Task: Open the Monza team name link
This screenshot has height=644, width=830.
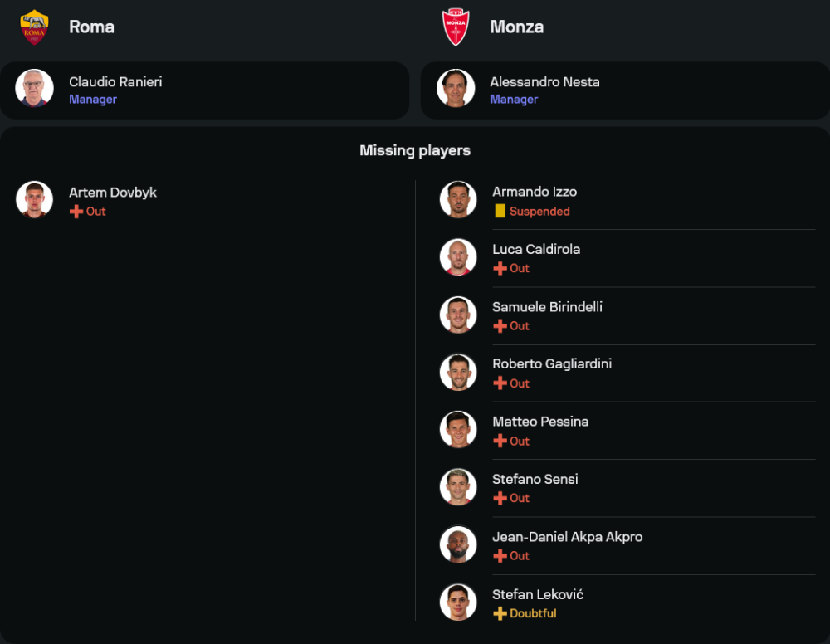Action: [516, 27]
